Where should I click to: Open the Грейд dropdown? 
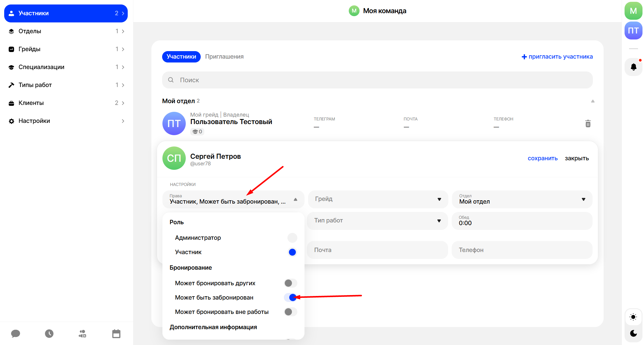(378, 199)
